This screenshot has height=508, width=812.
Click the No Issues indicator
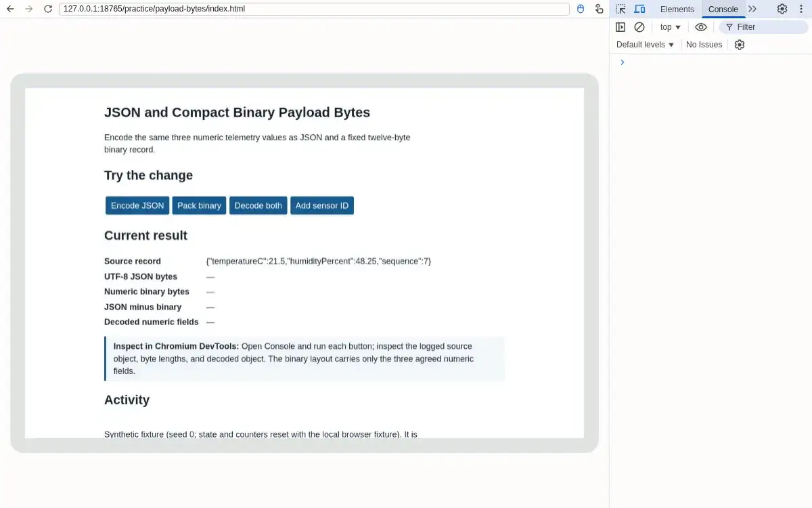(704, 45)
